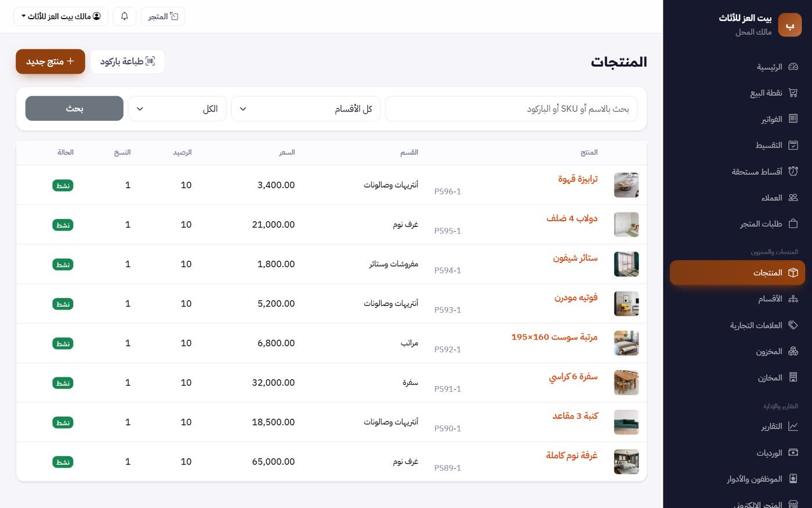Open the كنبة 3 مقاعد product link

point(575,416)
